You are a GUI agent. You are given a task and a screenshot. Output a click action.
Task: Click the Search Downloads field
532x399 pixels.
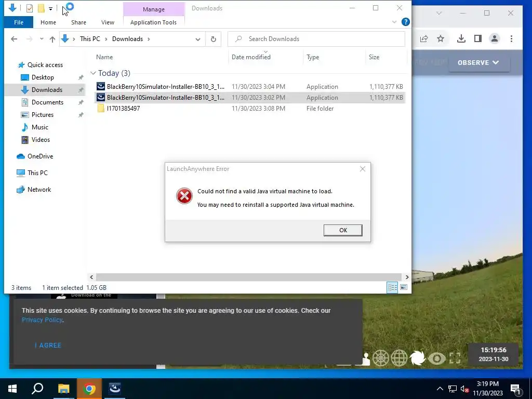[x=316, y=38]
